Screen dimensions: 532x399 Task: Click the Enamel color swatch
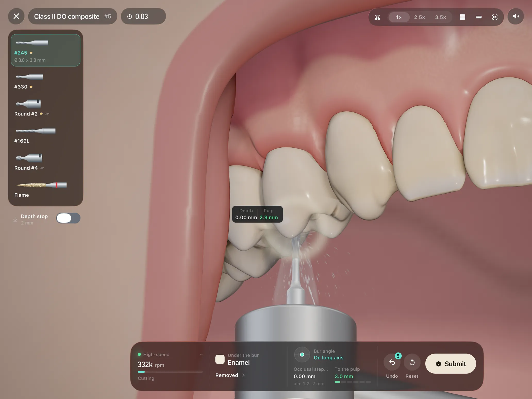(220, 359)
